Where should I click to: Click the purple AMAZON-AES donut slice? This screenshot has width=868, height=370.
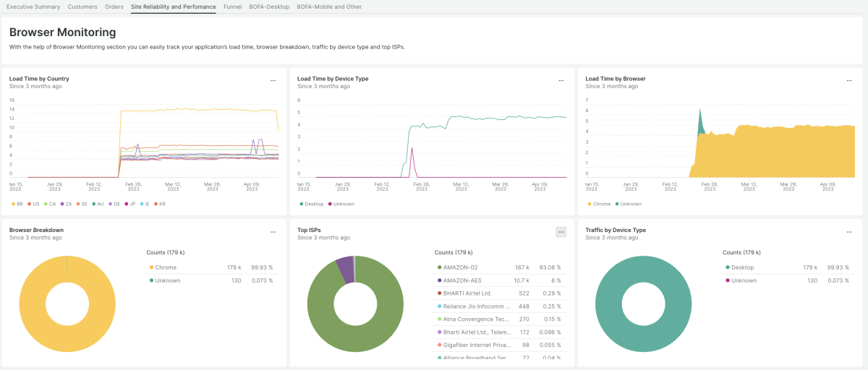[344, 267]
